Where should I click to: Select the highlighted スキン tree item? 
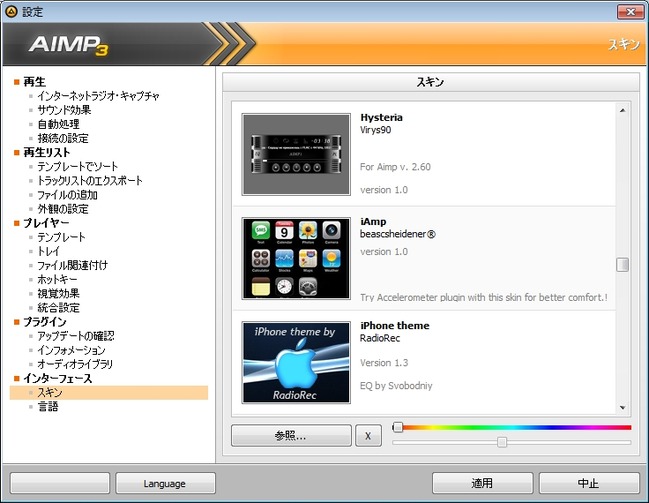[109, 392]
